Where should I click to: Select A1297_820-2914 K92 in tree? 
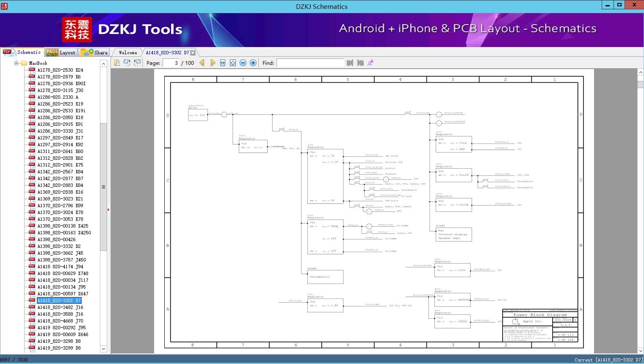[60, 144]
